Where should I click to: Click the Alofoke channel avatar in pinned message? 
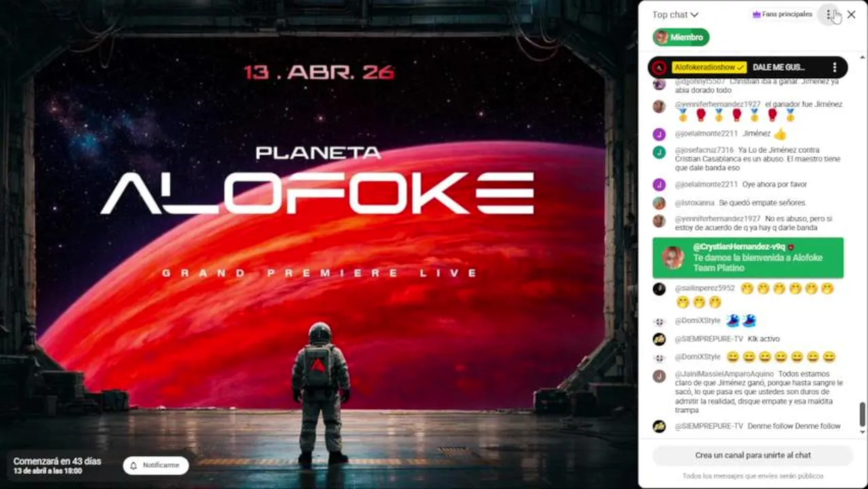pos(659,67)
